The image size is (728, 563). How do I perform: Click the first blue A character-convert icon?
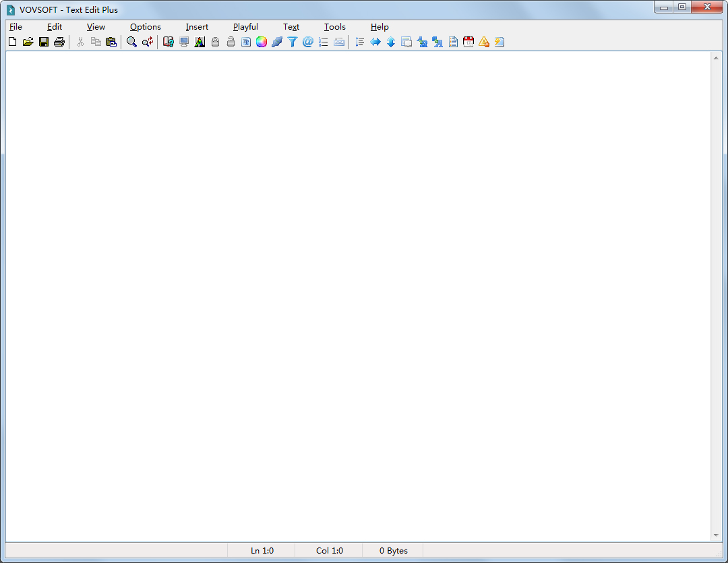422,42
